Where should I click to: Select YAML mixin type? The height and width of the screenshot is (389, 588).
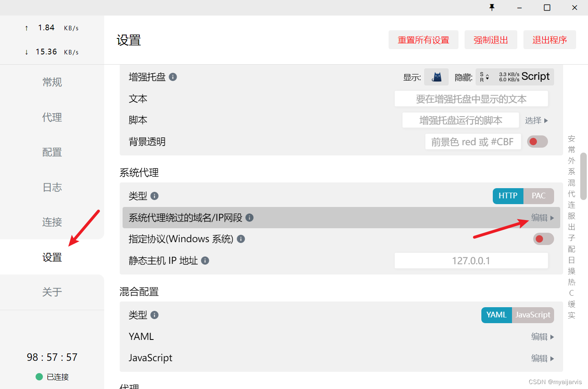coord(496,315)
